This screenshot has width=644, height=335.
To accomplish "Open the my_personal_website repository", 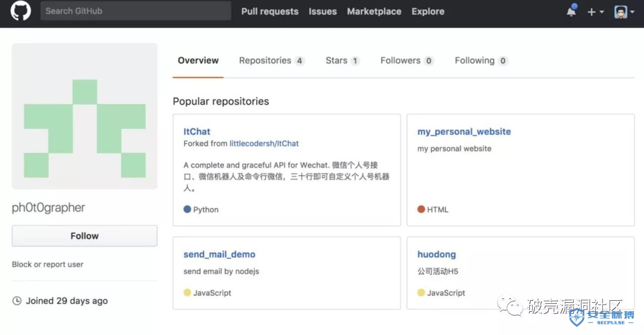I will [464, 131].
